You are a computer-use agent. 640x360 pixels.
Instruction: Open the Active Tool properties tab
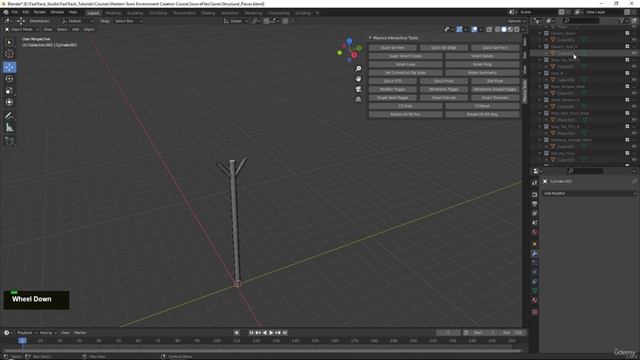tap(534, 183)
